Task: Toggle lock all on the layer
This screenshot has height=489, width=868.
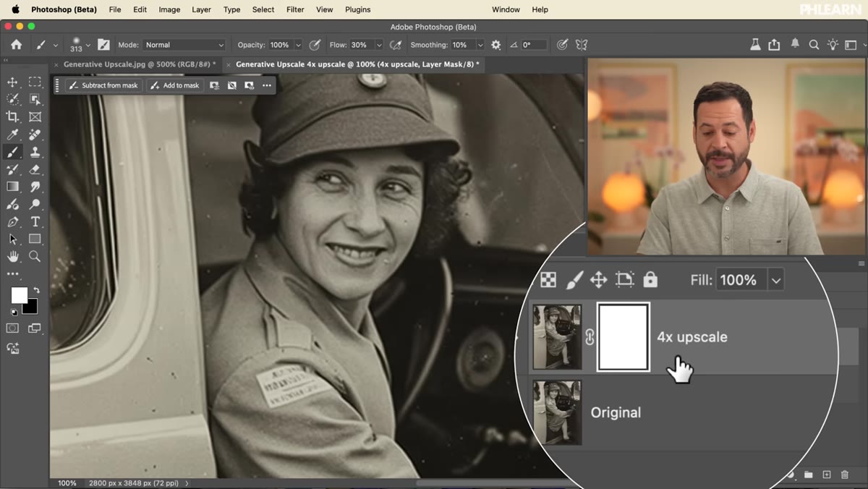Action: click(650, 279)
